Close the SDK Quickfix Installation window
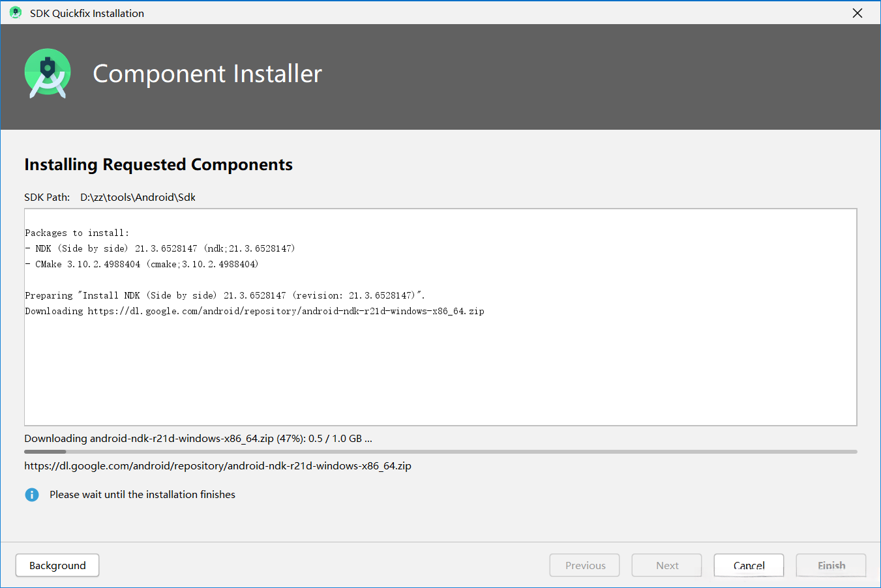Image resolution: width=881 pixels, height=588 pixels. (858, 13)
